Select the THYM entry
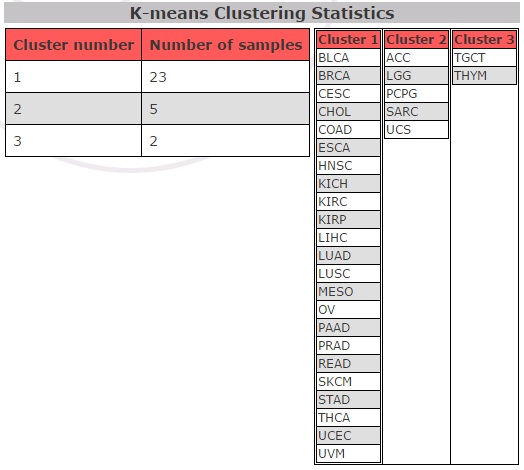The image size is (524, 470). pyautogui.click(x=484, y=76)
